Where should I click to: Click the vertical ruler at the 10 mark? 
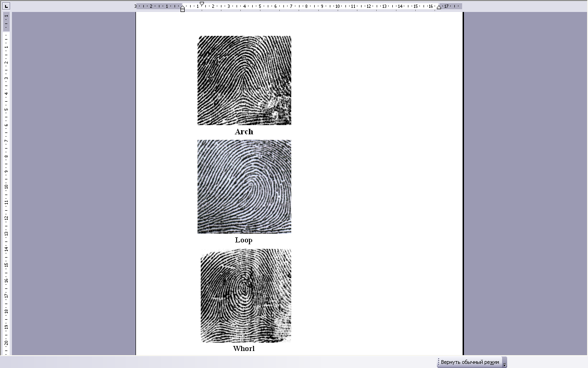6,187
